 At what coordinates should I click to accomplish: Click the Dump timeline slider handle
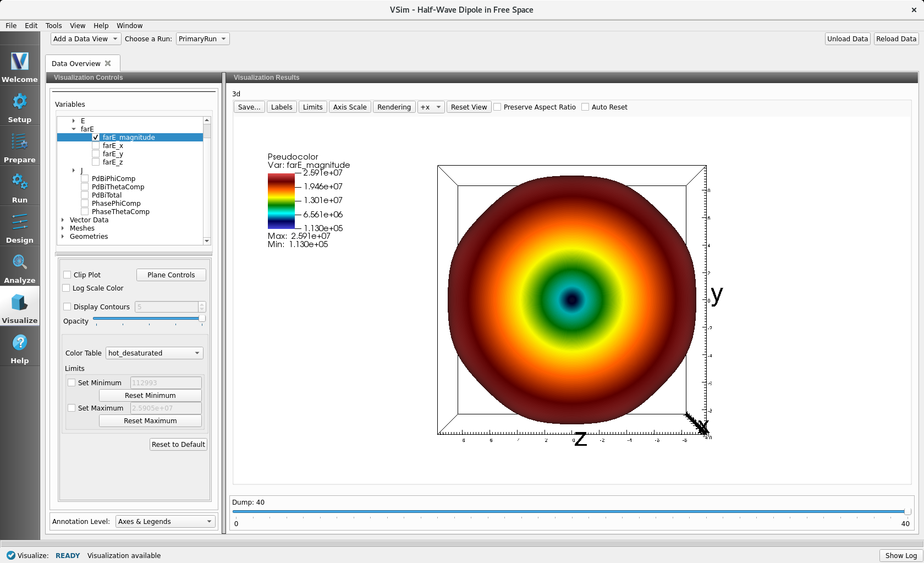[908, 512]
